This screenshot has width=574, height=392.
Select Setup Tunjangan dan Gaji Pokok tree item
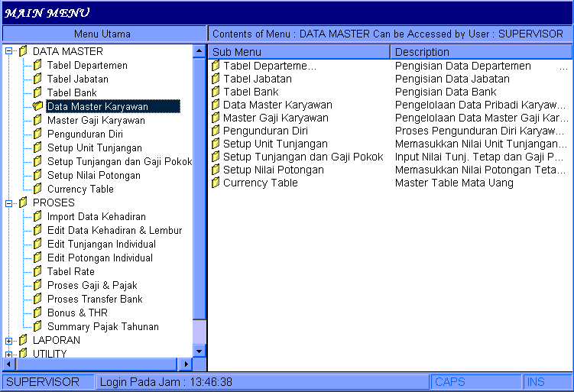(119, 161)
